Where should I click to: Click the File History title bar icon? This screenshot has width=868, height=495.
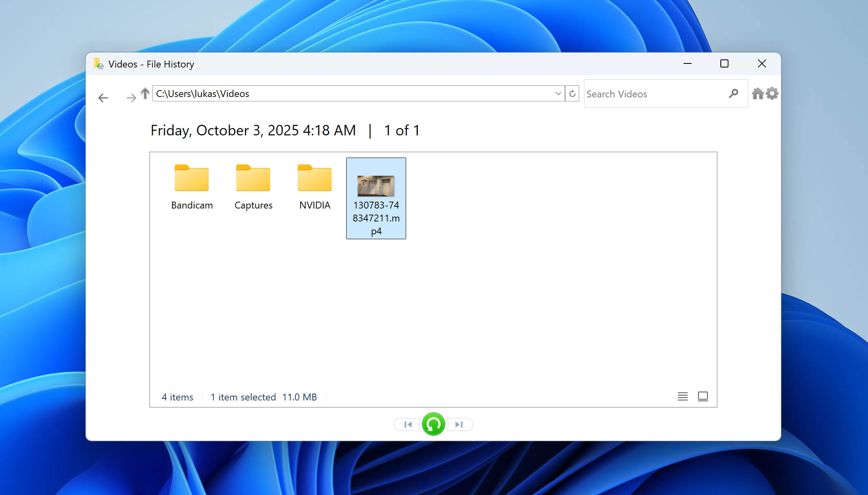[98, 64]
